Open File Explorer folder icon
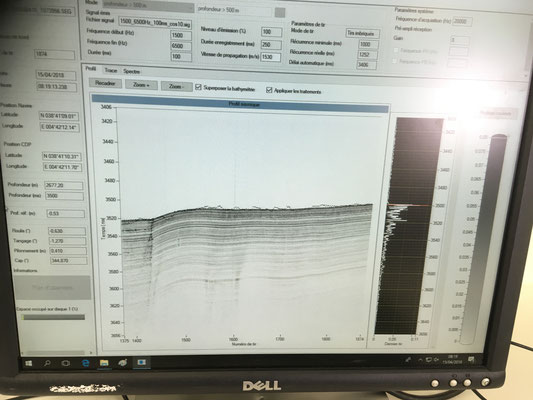The width and height of the screenshot is (533, 400). 104,363
